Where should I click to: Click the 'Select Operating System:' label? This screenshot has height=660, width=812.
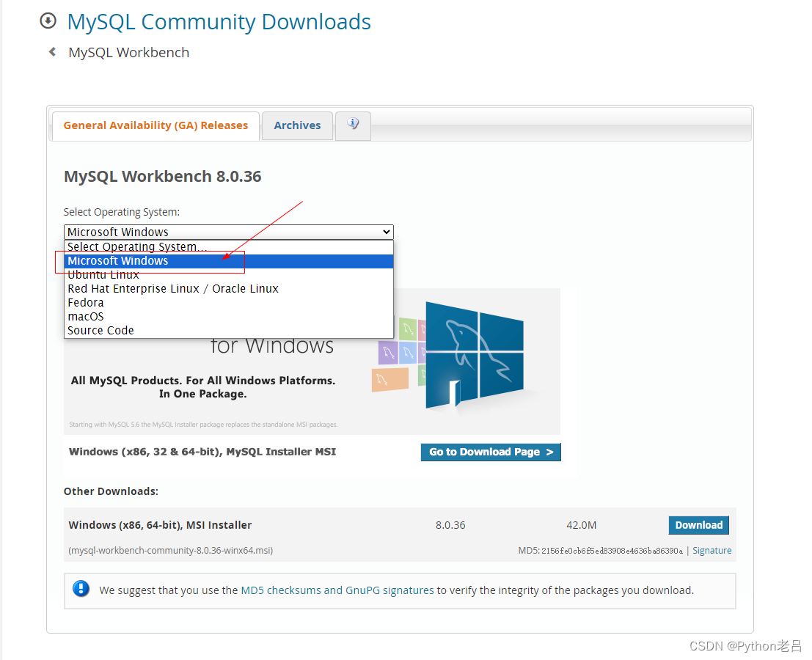[122, 212]
